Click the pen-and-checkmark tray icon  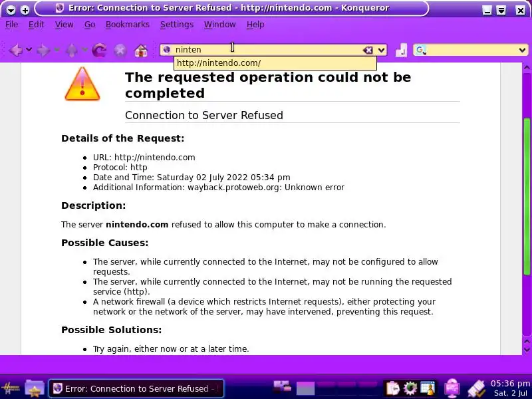pos(477,389)
